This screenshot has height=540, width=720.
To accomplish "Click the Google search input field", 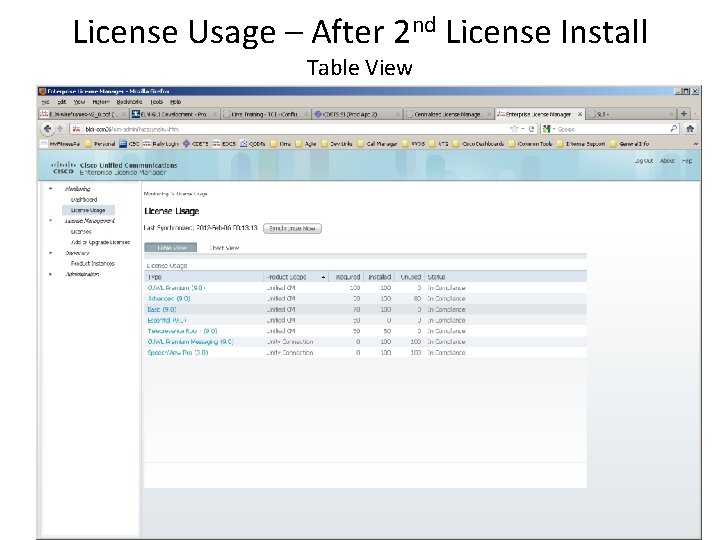I will coord(612,129).
